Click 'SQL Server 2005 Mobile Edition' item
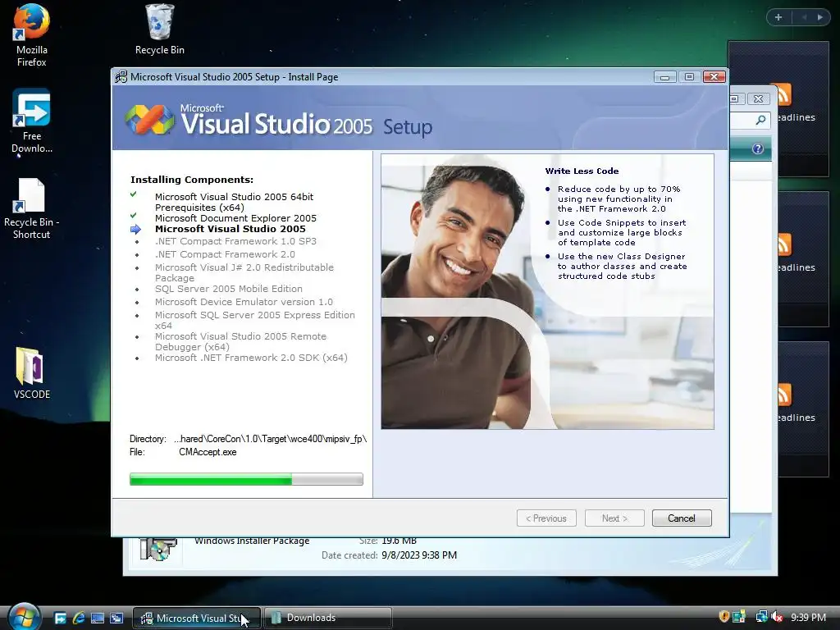This screenshot has width=840, height=630. tap(229, 289)
